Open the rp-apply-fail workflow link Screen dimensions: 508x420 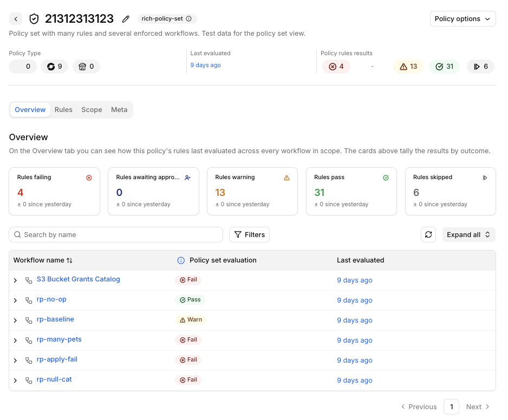point(57,359)
